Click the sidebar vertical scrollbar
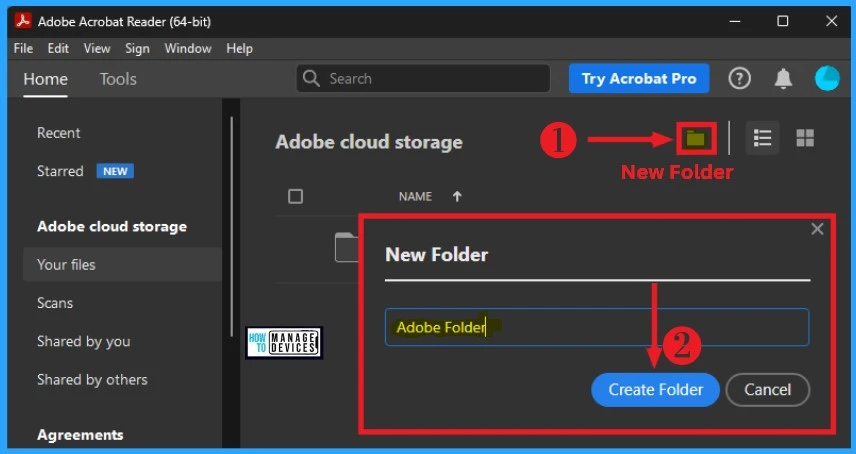The height and width of the screenshot is (454, 856). pyautogui.click(x=231, y=226)
